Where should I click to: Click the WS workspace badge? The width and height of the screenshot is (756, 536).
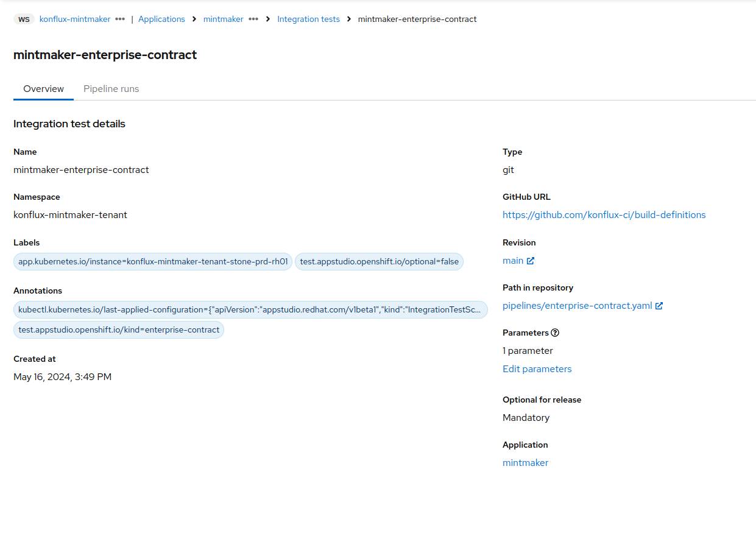pyautogui.click(x=24, y=19)
